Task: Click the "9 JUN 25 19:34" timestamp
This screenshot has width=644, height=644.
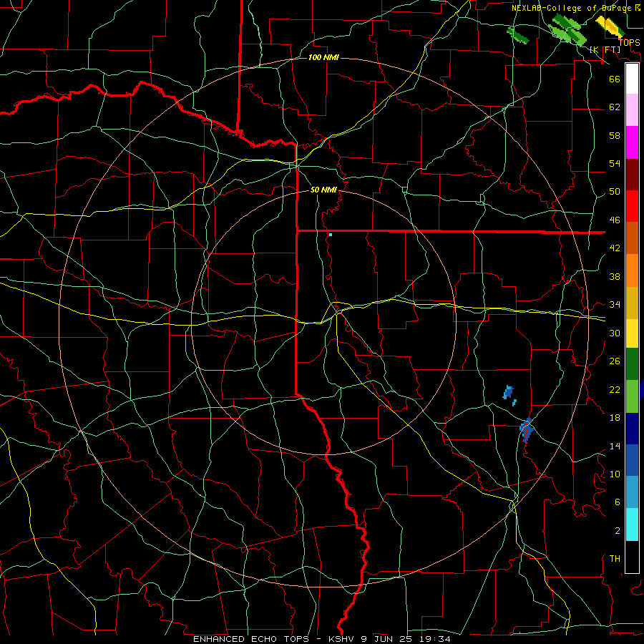Action: (406, 639)
